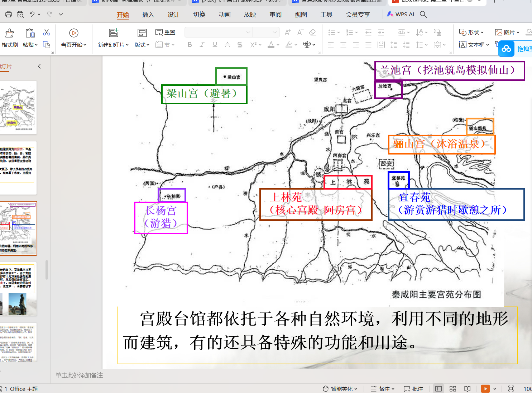Open the Slide Show ribbon tab
Screen dimensions: 532x393
pyautogui.click(x=250, y=15)
